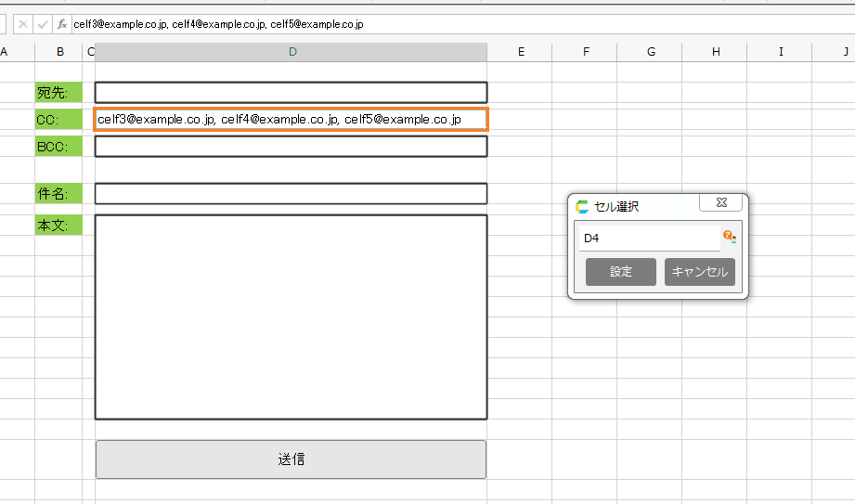Viewport: 855px width, 504px height.
Task: Select the CC field with email addresses
Action: (x=291, y=120)
